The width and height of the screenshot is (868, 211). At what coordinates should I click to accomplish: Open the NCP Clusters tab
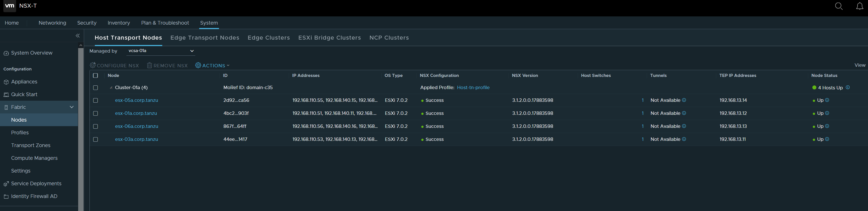(389, 38)
